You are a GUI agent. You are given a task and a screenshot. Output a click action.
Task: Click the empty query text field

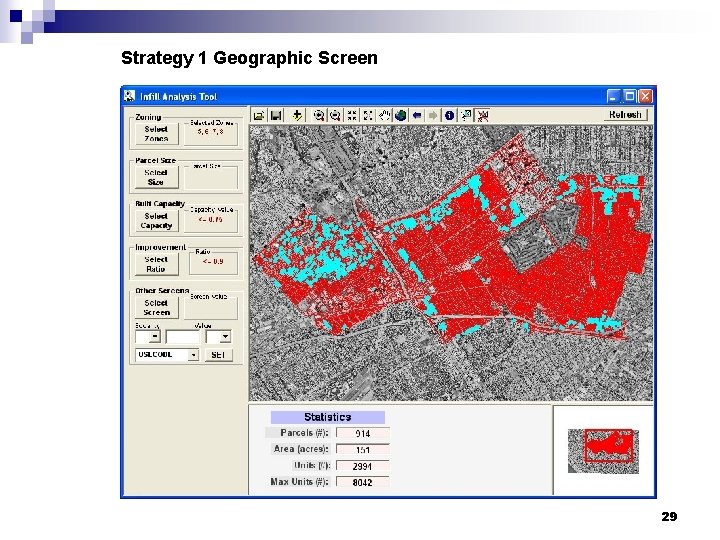(183, 337)
